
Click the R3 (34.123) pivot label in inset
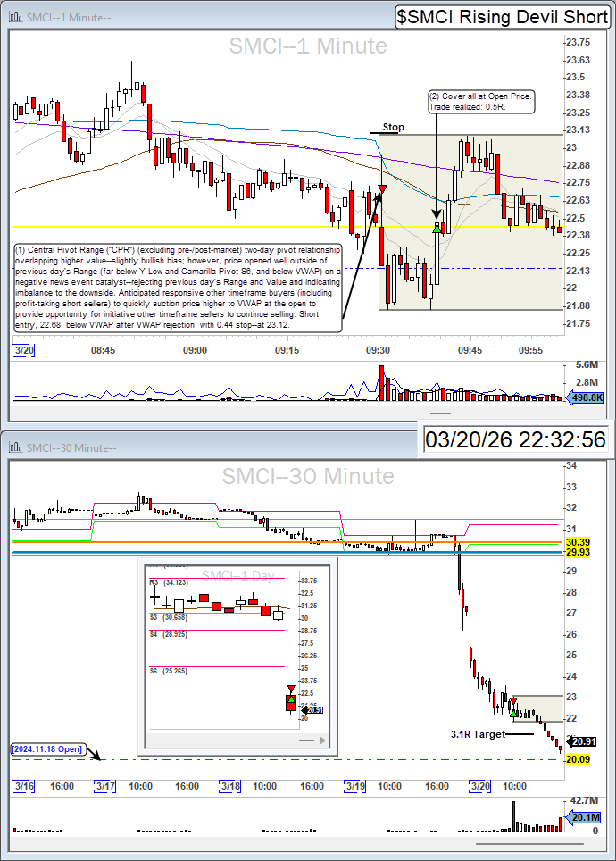(x=169, y=582)
